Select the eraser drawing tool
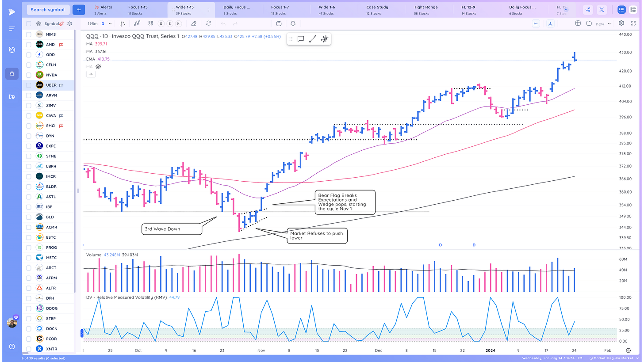The width and height of the screenshot is (644, 362). pyautogui.click(x=193, y=23)
